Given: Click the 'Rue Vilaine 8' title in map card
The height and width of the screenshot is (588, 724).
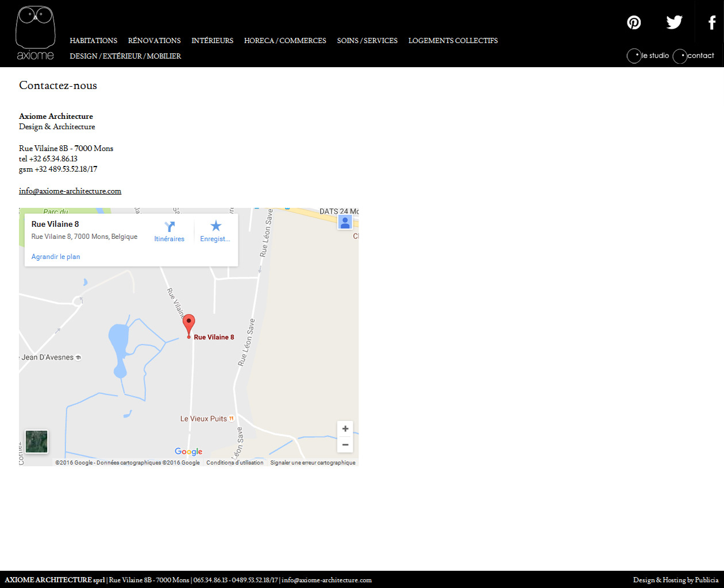Looking at the screenshot, I should pyautogui.click(x=55, y=224).
